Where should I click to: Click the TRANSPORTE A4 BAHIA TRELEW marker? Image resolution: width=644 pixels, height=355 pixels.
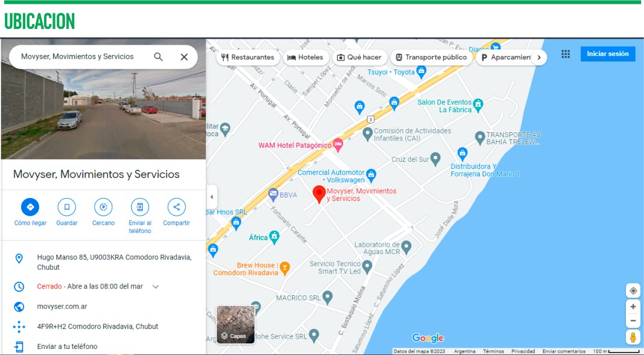[x=480, y=138]
